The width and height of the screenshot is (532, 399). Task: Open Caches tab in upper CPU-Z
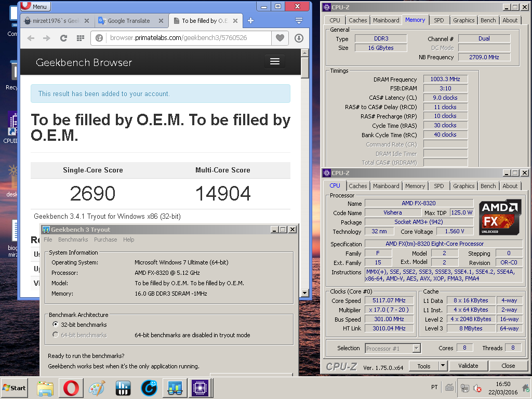[x=357, y=20]
